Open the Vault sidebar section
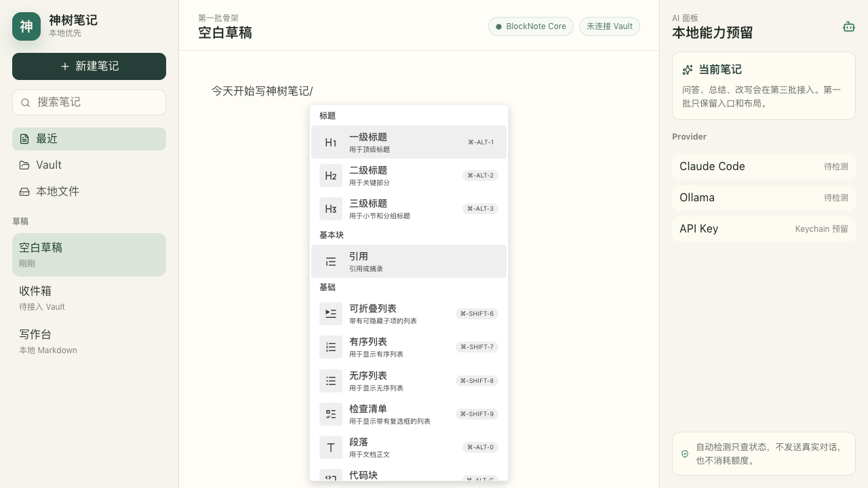 89,165
